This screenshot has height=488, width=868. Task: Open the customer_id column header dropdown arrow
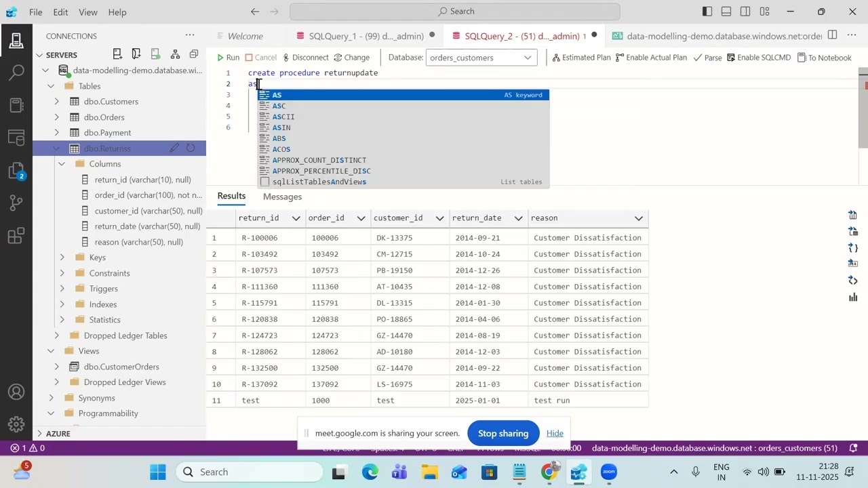pyautogui.click(x=439, y=218)
